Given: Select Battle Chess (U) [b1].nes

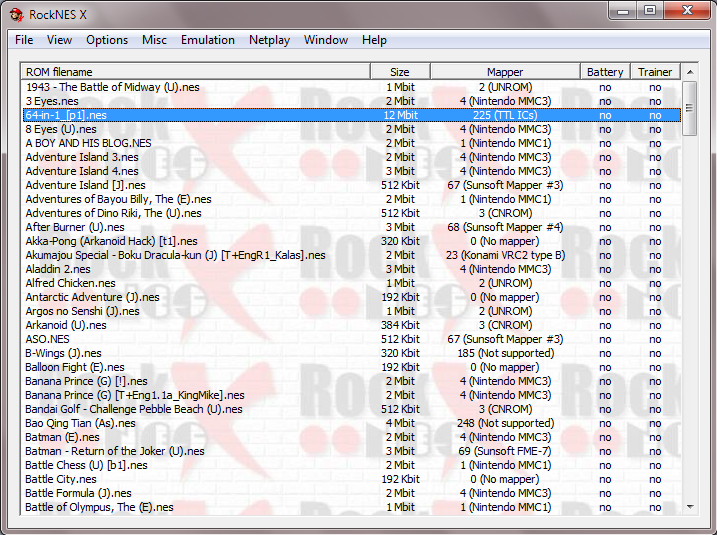Looking at the screenshot, I should click(x=86, y=465).
